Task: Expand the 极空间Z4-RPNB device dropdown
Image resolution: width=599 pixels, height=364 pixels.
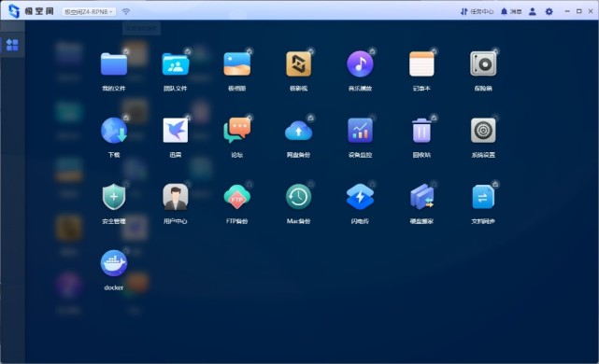Action: (x=89, y=12)
